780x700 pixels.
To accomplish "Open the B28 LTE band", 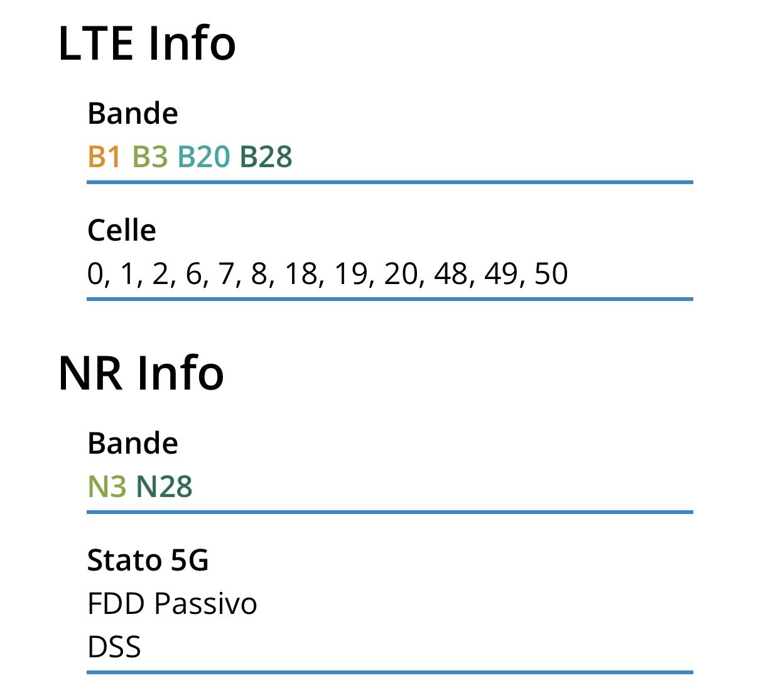I will tap(266, 157).
